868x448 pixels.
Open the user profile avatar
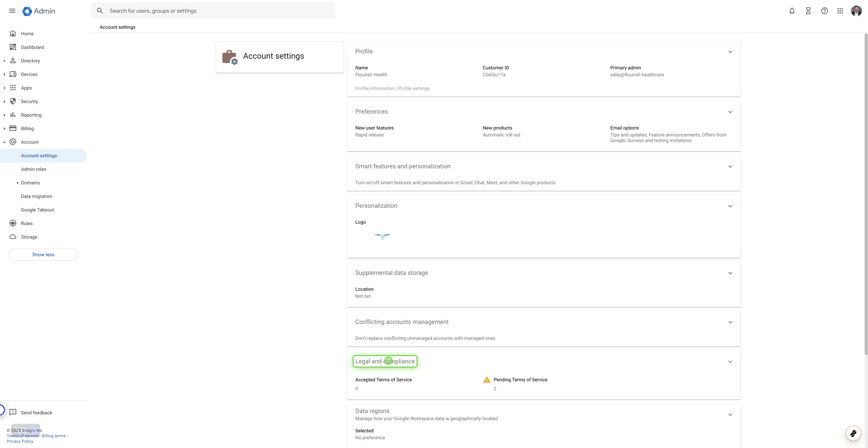point(856,11)
